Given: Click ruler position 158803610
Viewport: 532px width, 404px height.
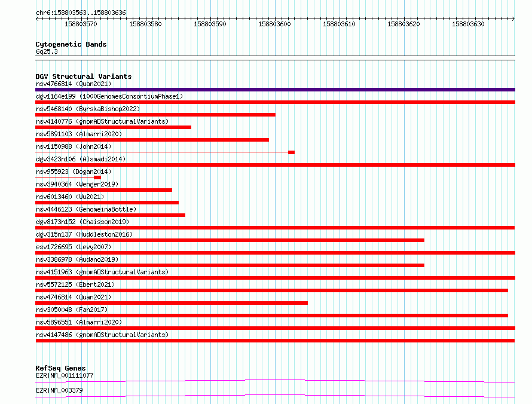Looking at the screenshot, I should coord(339,24).
